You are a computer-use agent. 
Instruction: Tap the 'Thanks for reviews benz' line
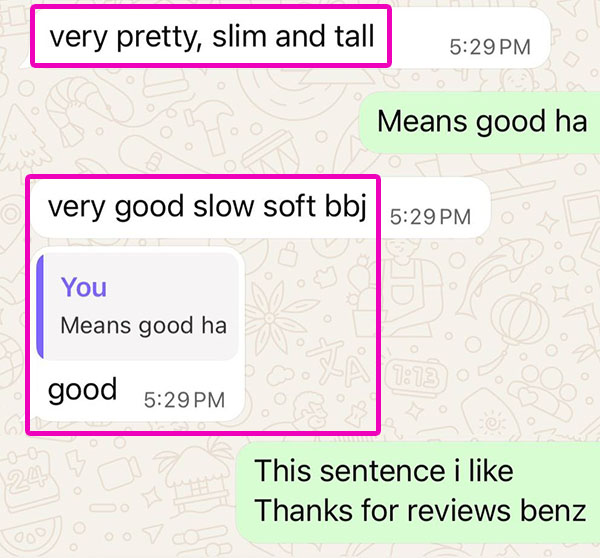420,511
